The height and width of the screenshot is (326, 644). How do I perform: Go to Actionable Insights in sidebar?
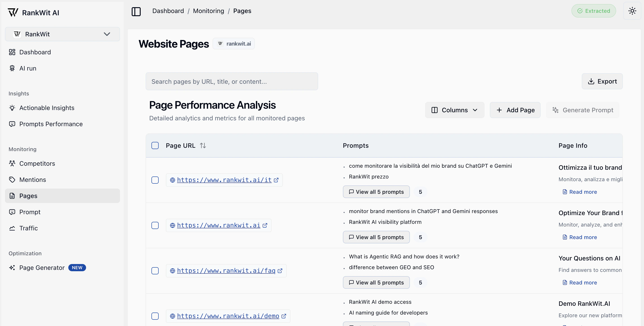point(47,108)
